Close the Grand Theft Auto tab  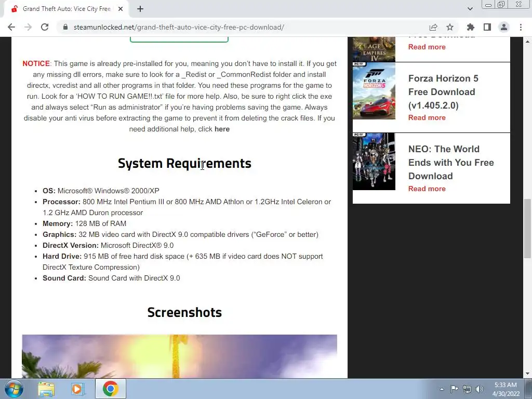pos(121,9)
